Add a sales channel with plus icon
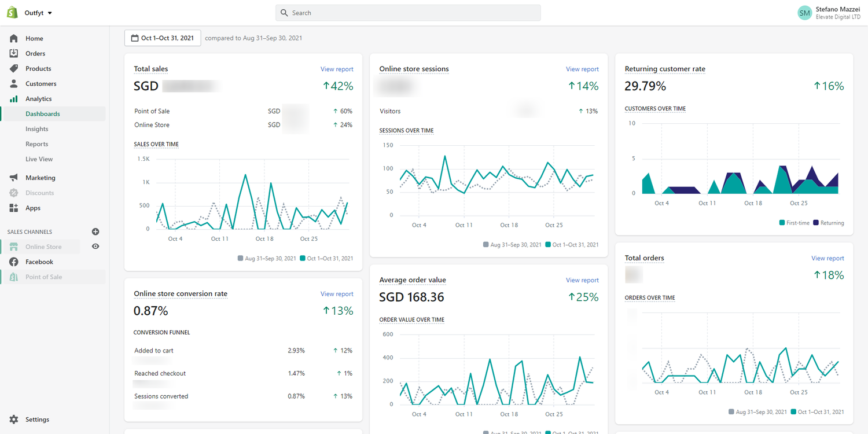The height and width of the screenshot is (434, 868). (95, 231)
